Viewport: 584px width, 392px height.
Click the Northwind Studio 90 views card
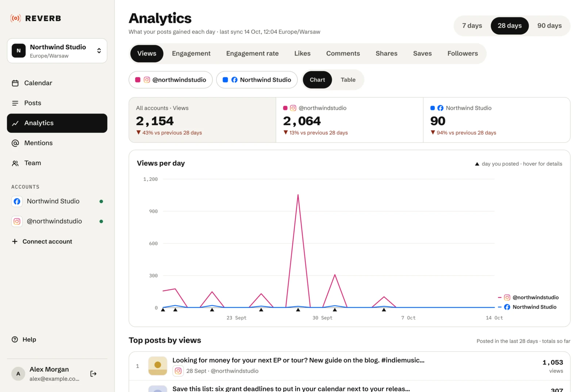497,120
